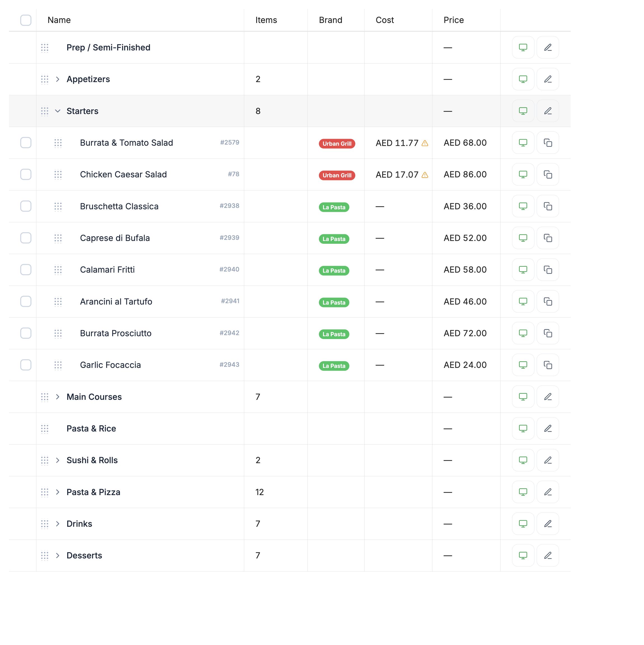644x645 pixels.
Task: Click the monitor icon for Chicken Caesar Salad
Action: (x=523, y=174)
